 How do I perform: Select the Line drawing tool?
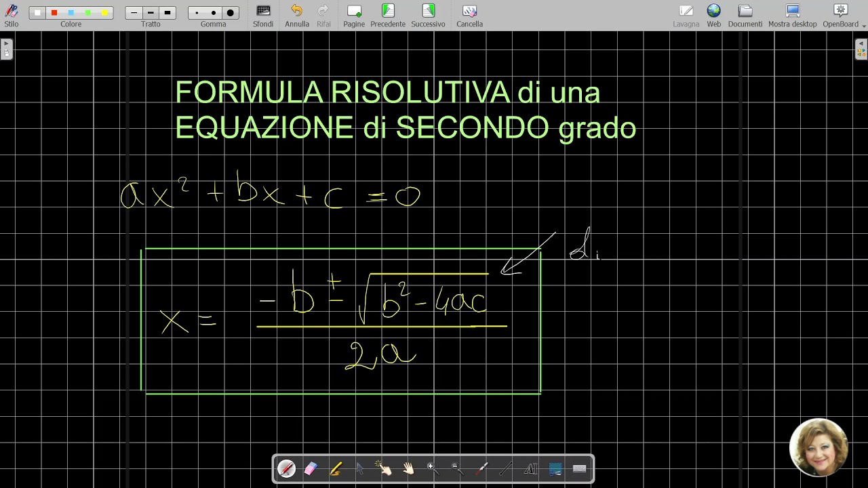pyautogui.click(x=506, y=468)
